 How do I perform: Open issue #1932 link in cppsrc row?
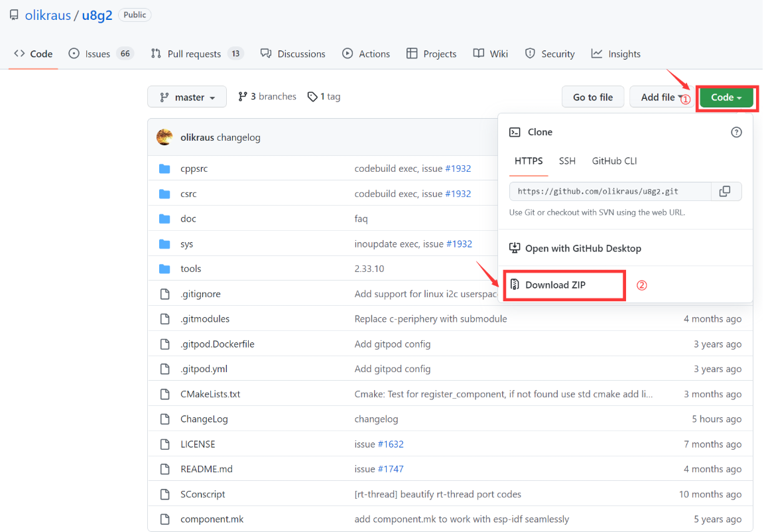point(458,168)
